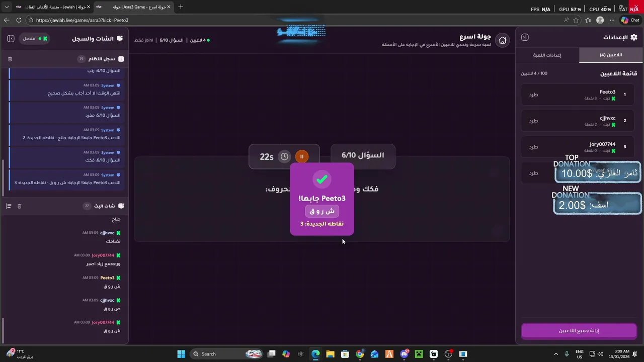Open Microsoft Edge from the taskbar
Viewport: 644px width, 362px height.
click(x=315, y=354)
